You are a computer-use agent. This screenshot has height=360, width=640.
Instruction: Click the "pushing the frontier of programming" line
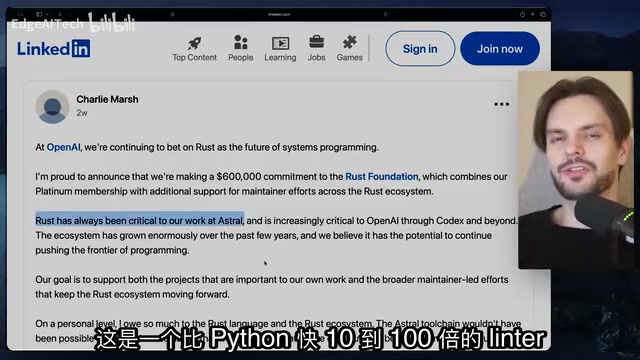pos(112,250)
